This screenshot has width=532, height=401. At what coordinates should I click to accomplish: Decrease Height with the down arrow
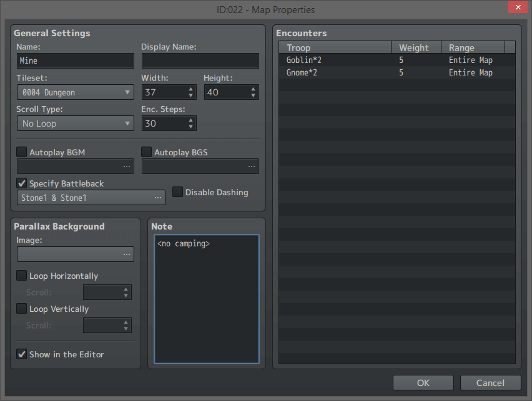[x=253, y=95]
